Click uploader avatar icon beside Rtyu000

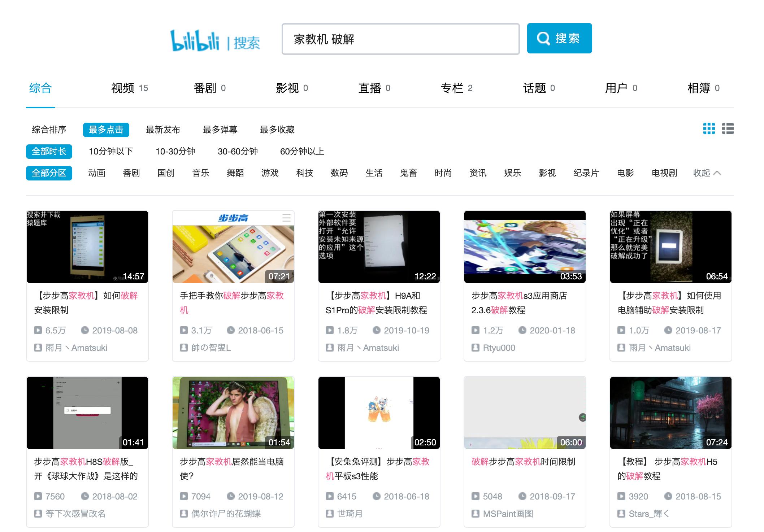tap(476, 348)
